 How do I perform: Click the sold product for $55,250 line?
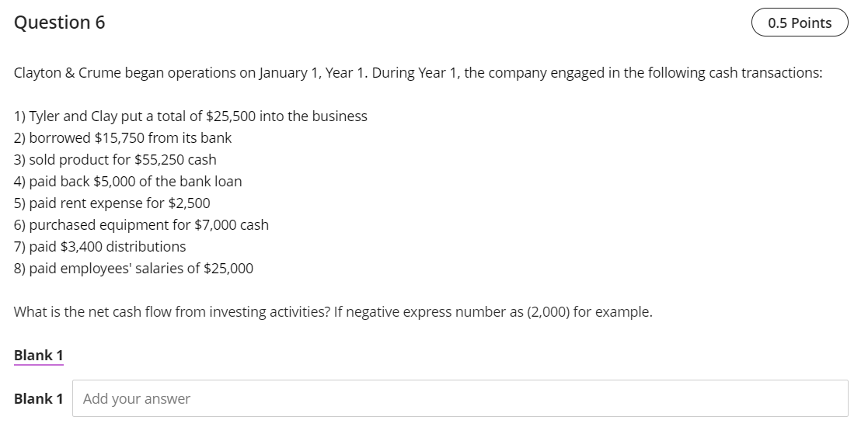point(115,160)
